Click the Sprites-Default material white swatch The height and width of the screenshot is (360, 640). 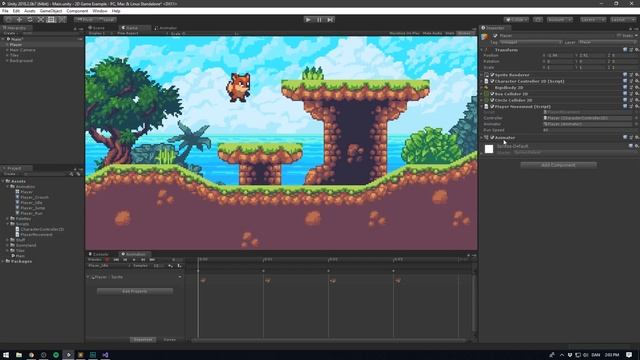coord(489,149)
